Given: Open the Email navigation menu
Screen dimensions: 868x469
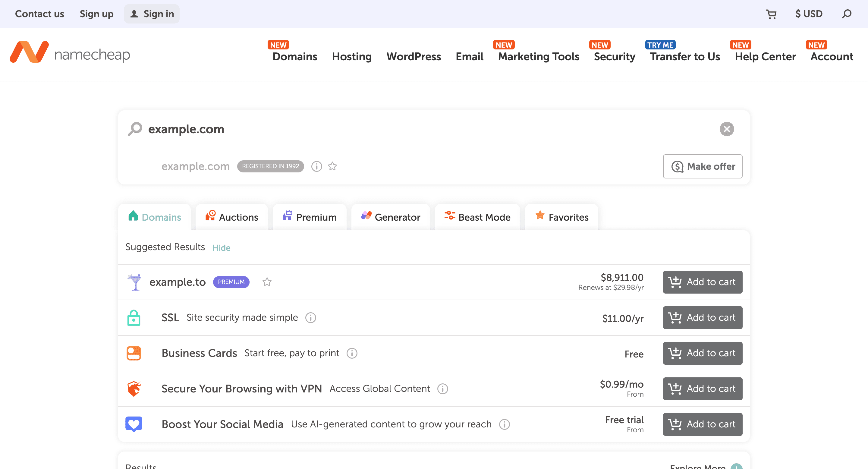Looking at the screenshot, I should (x=469, y=57).
